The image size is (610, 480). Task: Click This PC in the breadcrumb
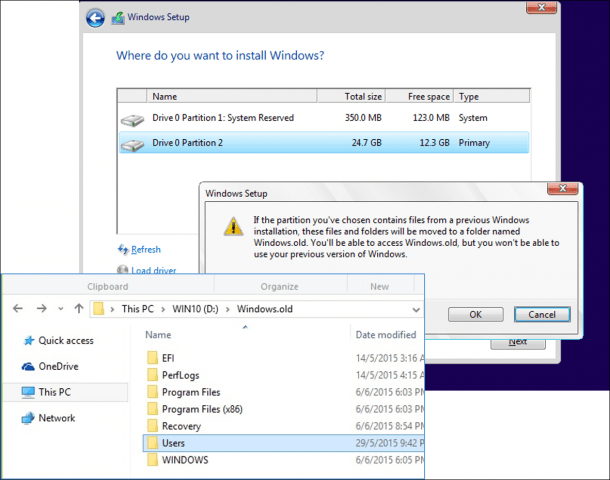[x=137, y=309]
